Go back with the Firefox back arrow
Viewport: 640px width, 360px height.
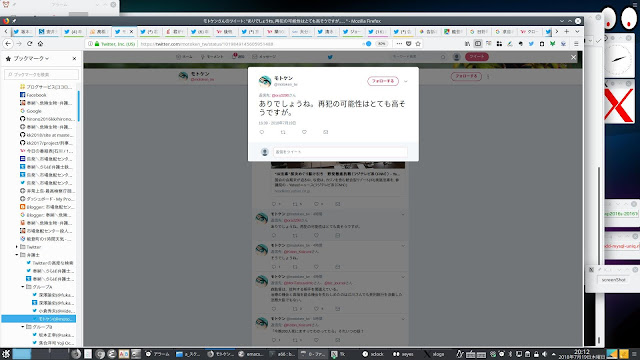click(x=8, y=44)
